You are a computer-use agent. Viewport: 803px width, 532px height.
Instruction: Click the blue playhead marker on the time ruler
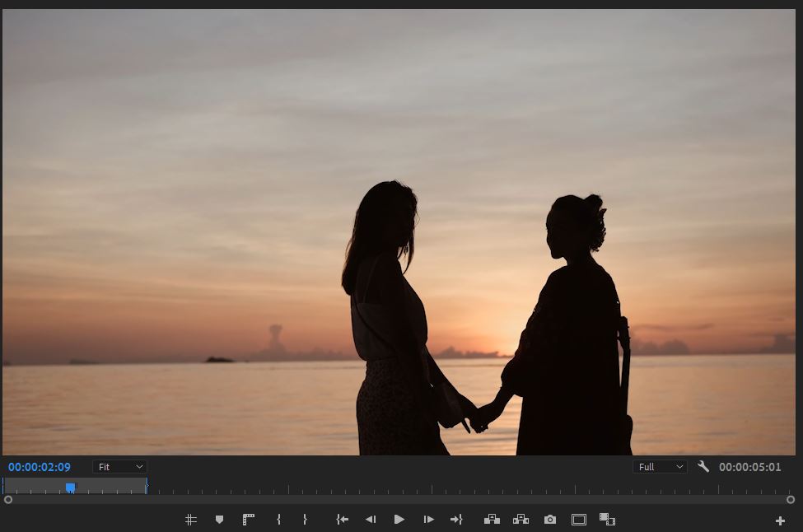tap(71, 488)
